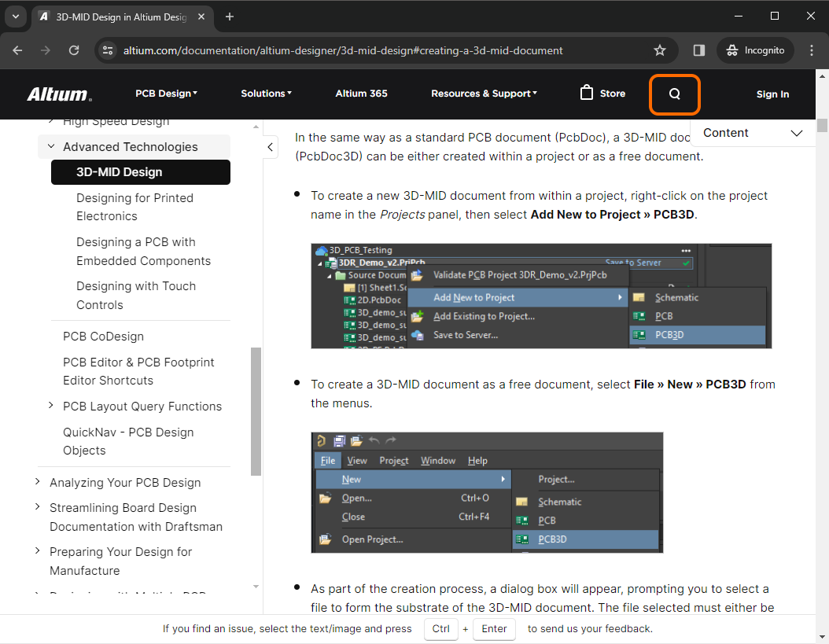Open the High Speed Design page
This screenshot has height=644, width=829.
pyautogui.click(x=116, y=123)
